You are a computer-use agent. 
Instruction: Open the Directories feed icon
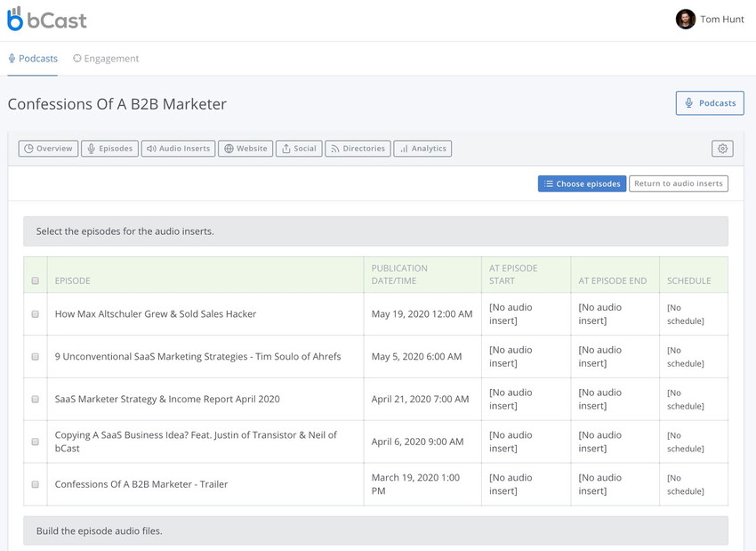click(334, 148)
